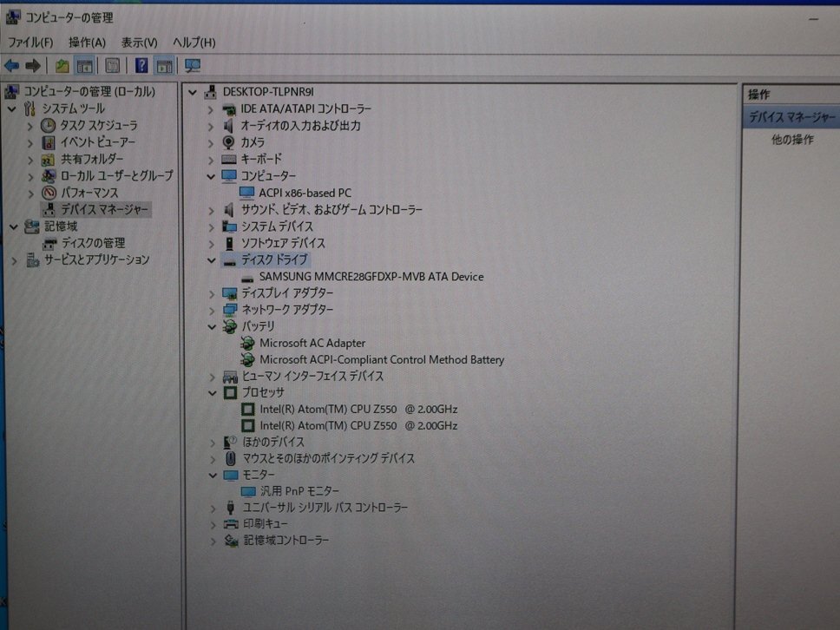Viewport: 840px width, 630px height.
Task: Select Microsoft ACPI-Compliant Control Method Battery
Action: coord(382,359)
